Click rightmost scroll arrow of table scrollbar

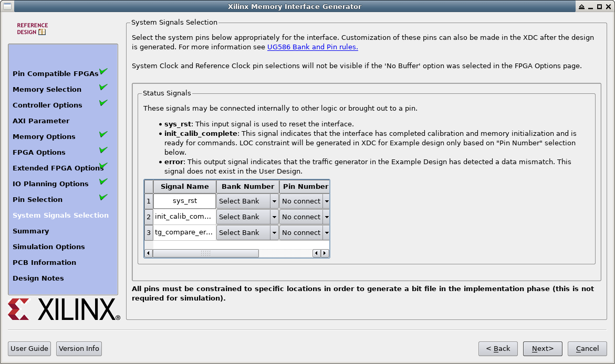coord(325,253)
